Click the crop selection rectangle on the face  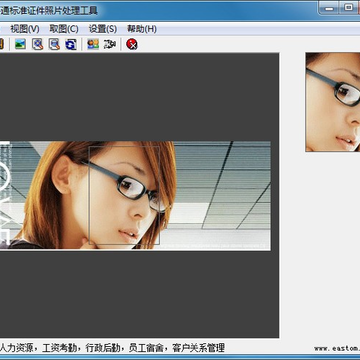tap(124, 195)
